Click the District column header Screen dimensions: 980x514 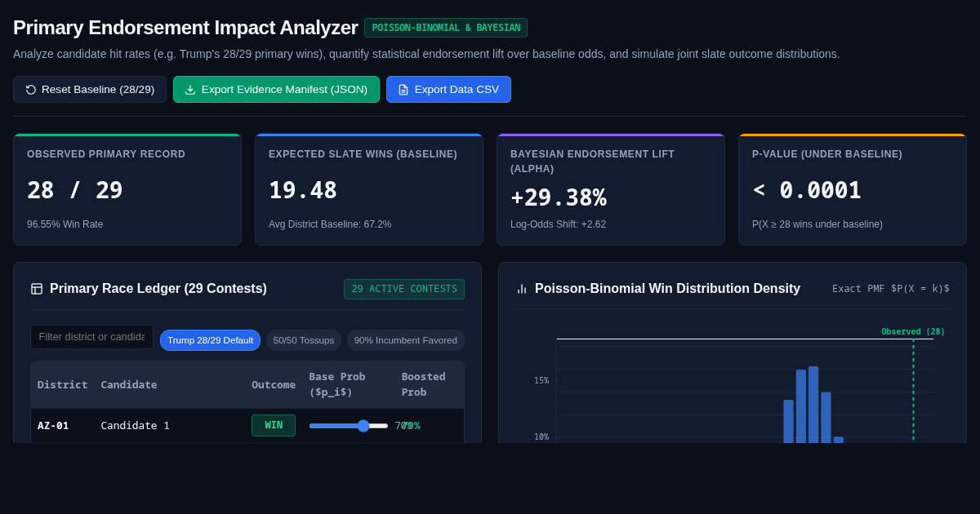pyautogui.click(x=62, y=384)
